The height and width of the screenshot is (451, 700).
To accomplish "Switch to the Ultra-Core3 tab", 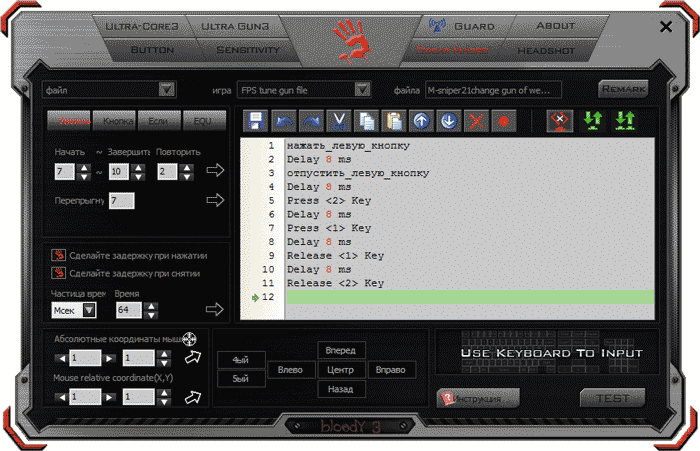I will coord(142,26).
